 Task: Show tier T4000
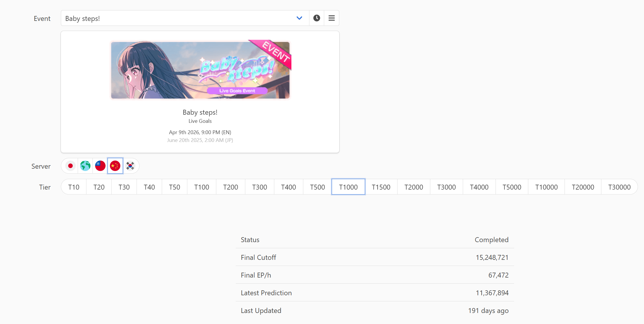pos(479,187)
